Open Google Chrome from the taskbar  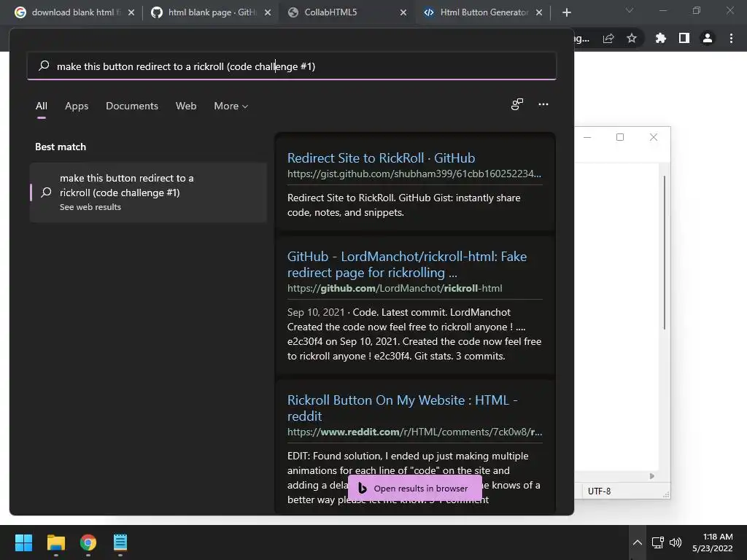pyautogui.click(x=88, y=542)
